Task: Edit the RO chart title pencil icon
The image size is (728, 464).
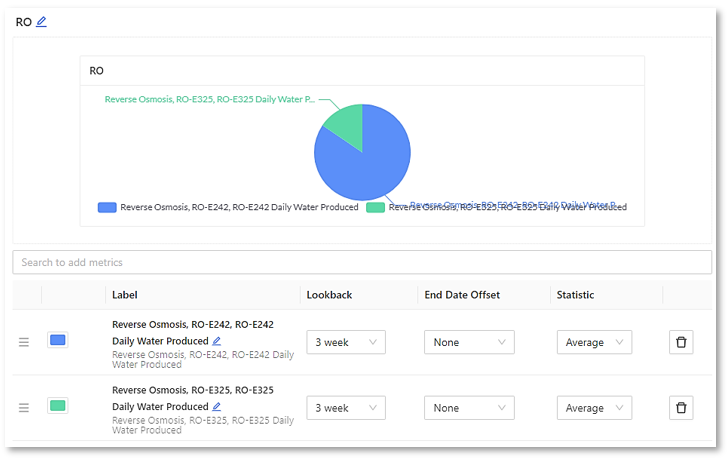Action: tap(41, 21)
